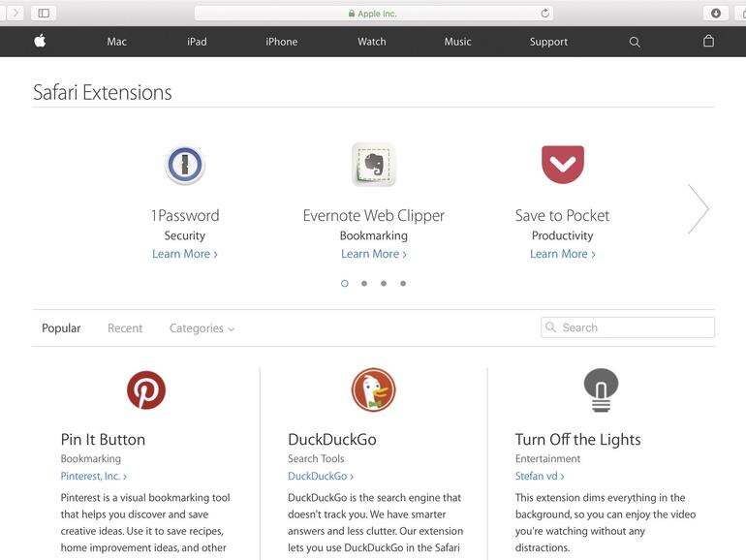Click the DuckDuckGo extension title
746x560 pixels.
(x=332, y=439)
